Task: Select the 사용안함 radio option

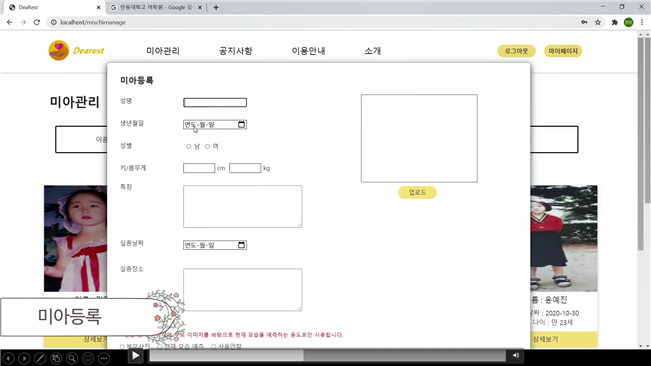Action: [x=213, y=346]
